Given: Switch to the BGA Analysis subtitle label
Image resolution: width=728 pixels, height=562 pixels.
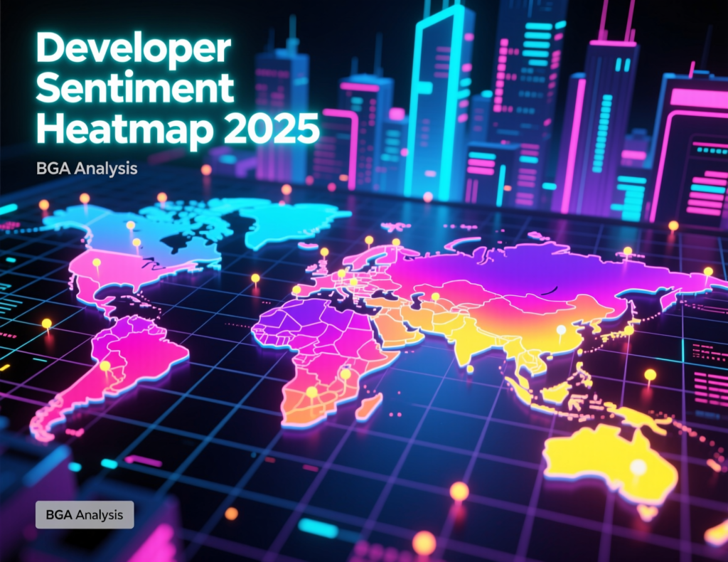Looking at the screenshot, I should point(87,169).
